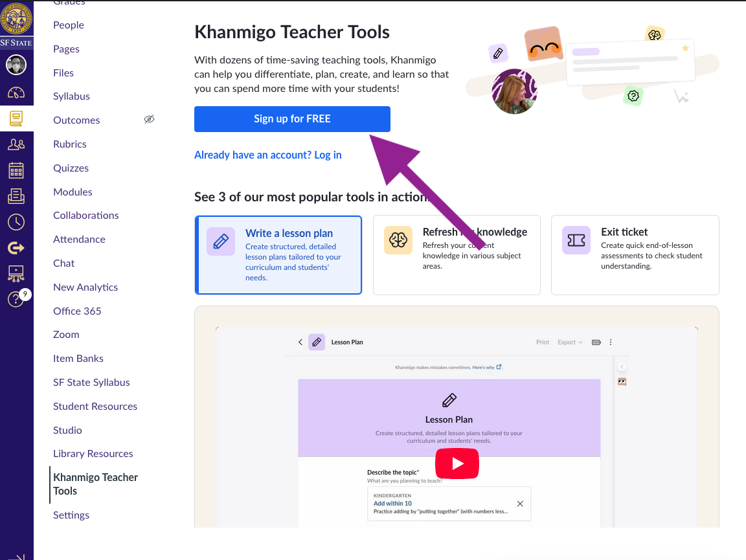Open Outcomes in course navigation

76,120
